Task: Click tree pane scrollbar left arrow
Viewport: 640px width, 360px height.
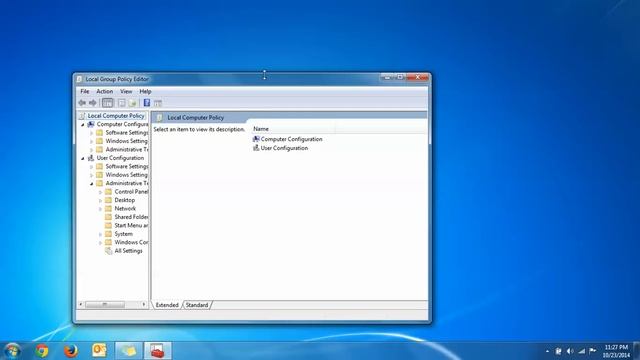Action: click(x=81, y=304)
